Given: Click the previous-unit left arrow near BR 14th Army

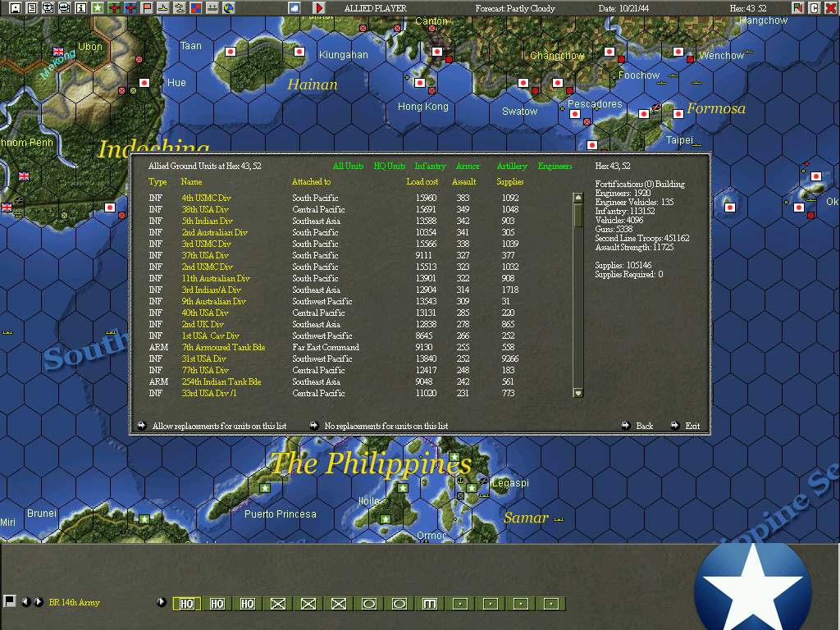Looking at the screenshot, I should 25,602.
